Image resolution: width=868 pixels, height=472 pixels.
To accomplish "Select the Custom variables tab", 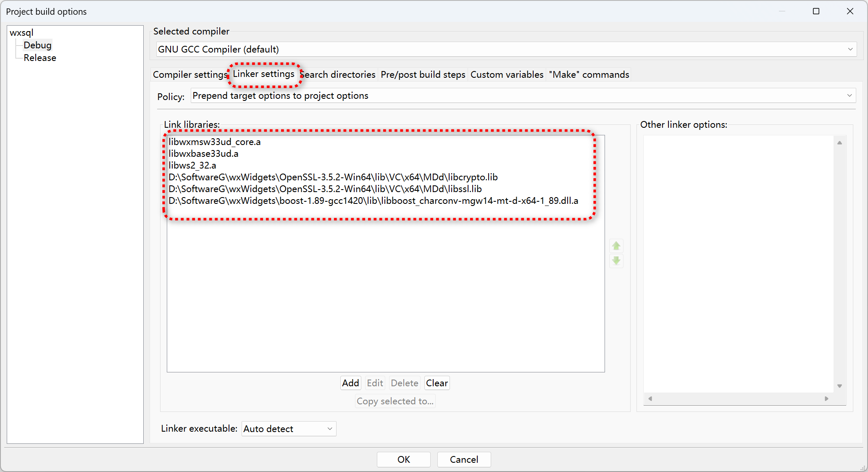I will pos(507,74).
